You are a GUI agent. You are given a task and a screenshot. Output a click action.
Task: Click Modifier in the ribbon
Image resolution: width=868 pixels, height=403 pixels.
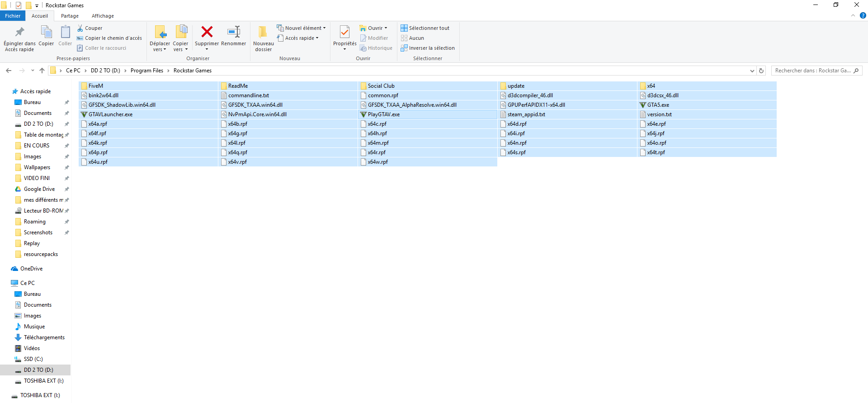click(x=374, y=38)
